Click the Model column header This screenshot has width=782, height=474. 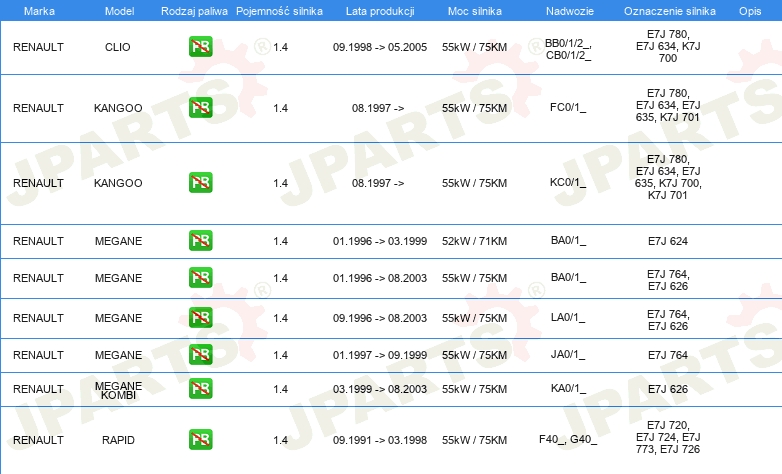pyautogui.click(x=119, y=11)
